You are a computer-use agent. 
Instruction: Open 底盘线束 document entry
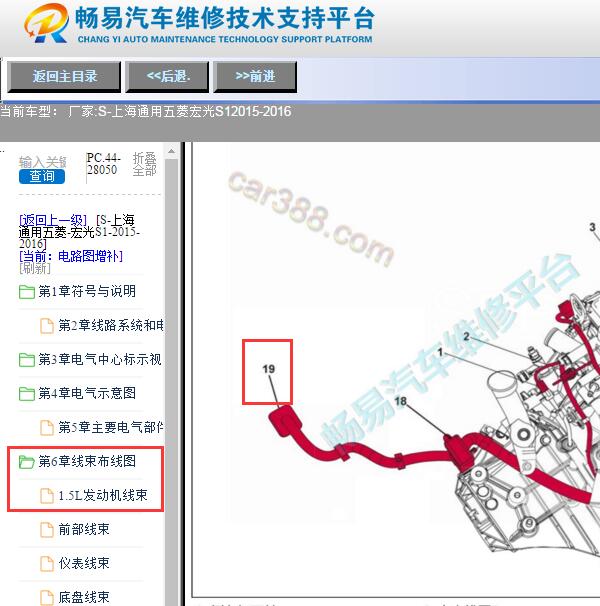84,597
